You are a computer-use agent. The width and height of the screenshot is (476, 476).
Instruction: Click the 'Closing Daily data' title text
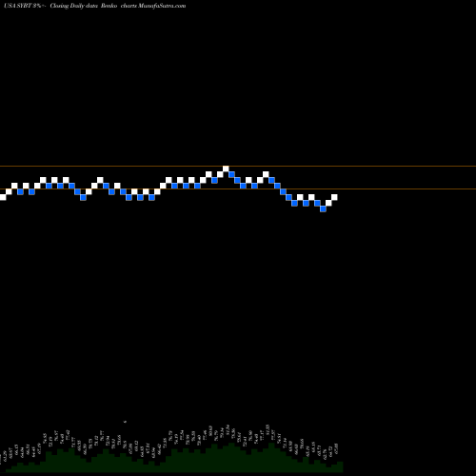coord(73,6)
